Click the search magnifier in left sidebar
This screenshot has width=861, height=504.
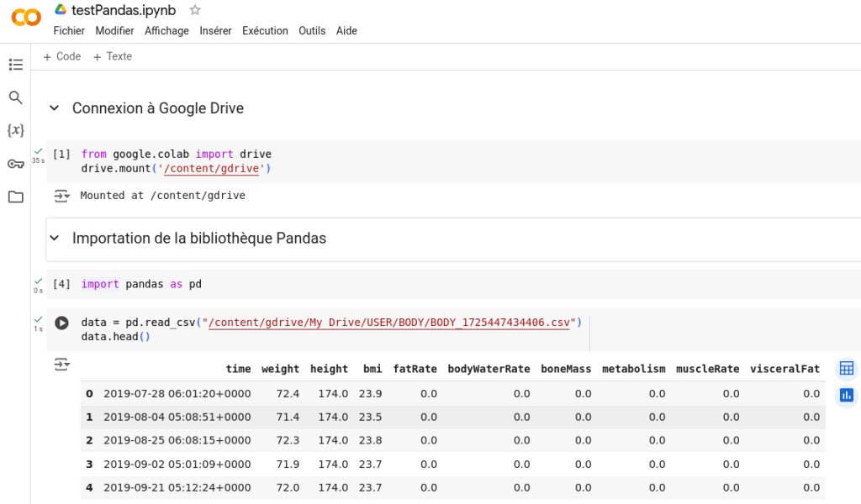(15, 97)
